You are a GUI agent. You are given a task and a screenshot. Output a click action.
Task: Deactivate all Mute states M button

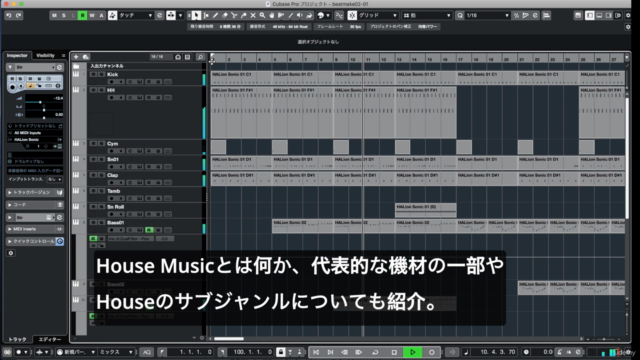coord(54,16)
